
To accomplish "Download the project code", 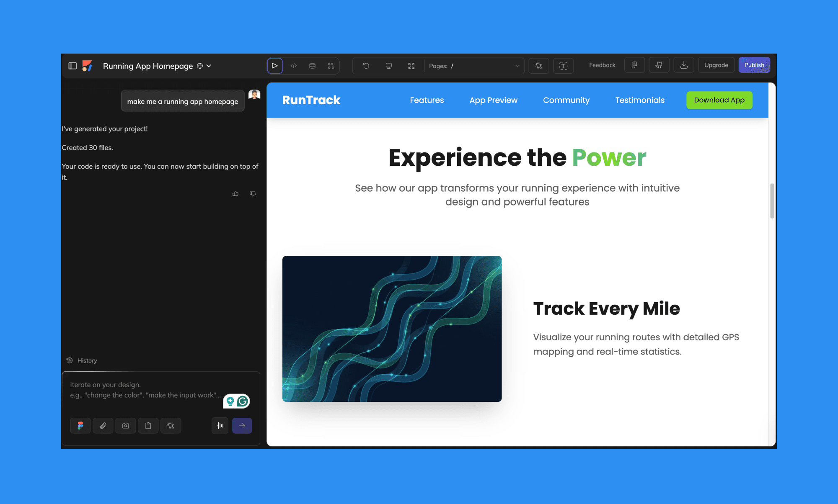I will [683, 65].
